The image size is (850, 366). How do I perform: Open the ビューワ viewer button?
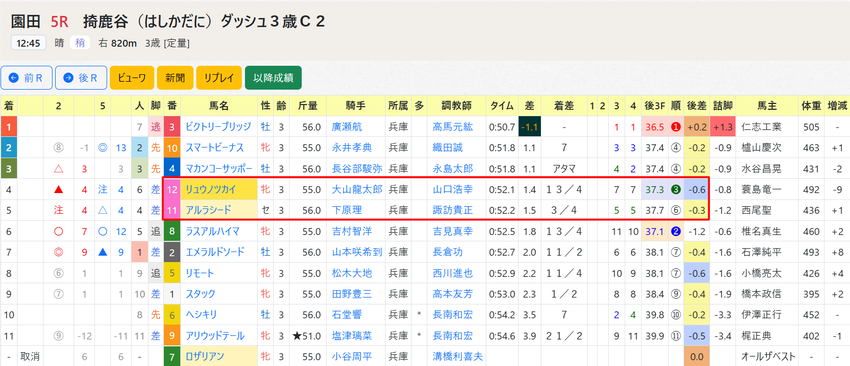coord(132,78)
